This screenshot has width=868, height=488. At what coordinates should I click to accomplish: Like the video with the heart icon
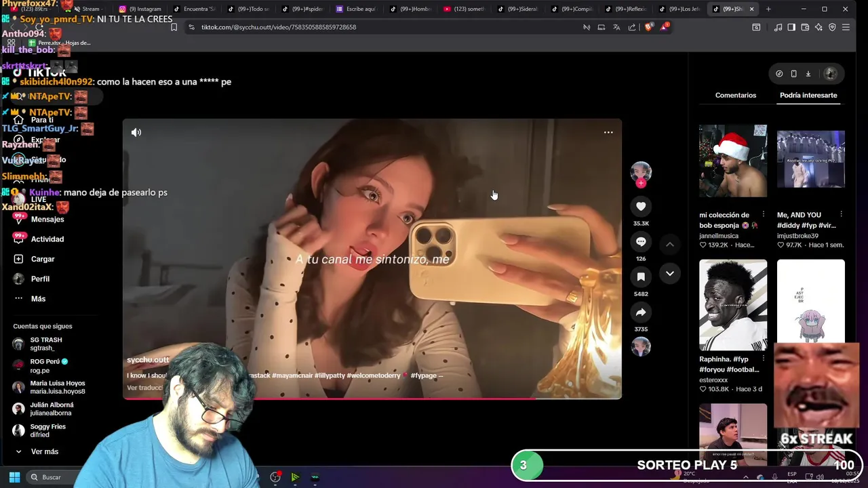pos(641,206)
